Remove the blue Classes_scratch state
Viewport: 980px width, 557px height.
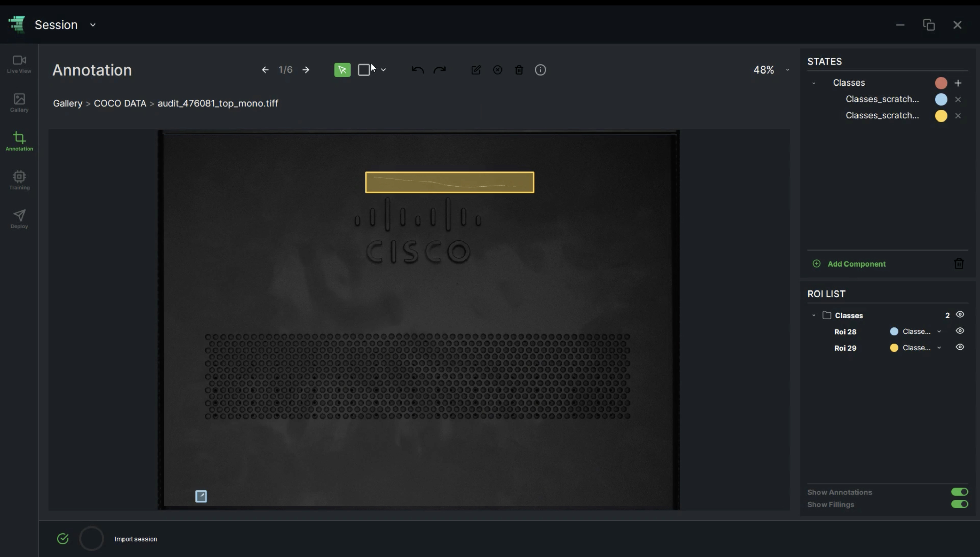(x=958, y=100)
